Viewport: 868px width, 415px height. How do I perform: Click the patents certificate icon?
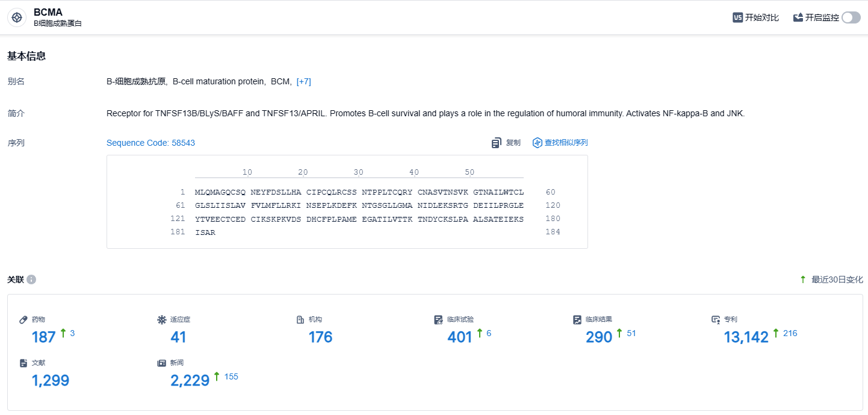click(x=716, y=319)
